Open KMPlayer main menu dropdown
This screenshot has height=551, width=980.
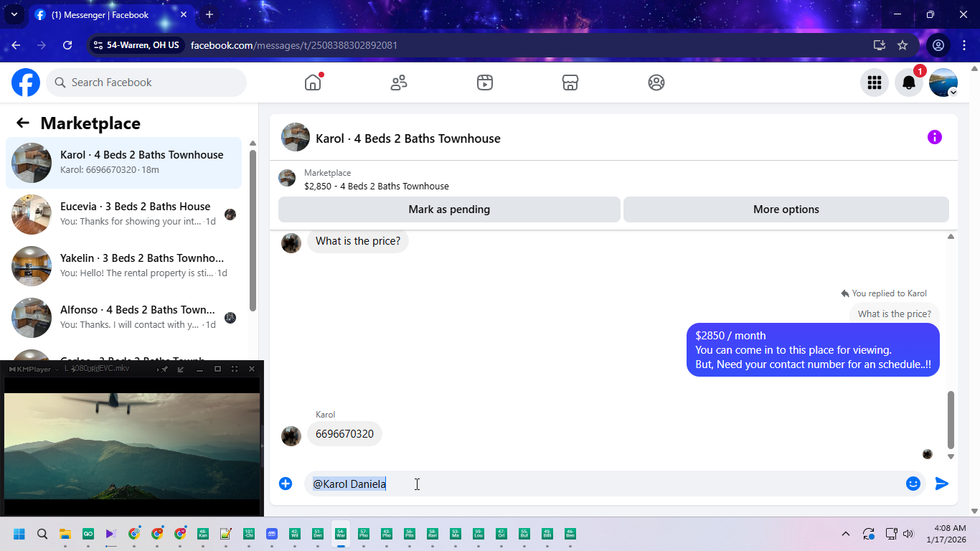tap(34, 369)
